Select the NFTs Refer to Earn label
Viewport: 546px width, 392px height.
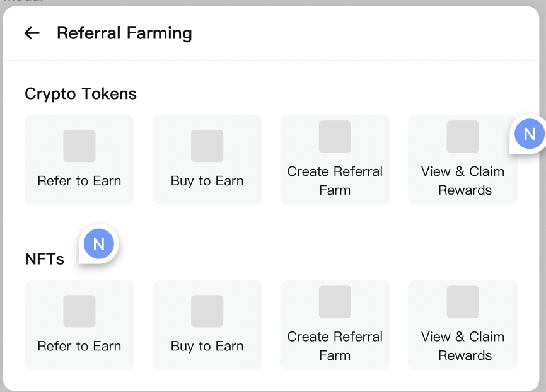79,346
